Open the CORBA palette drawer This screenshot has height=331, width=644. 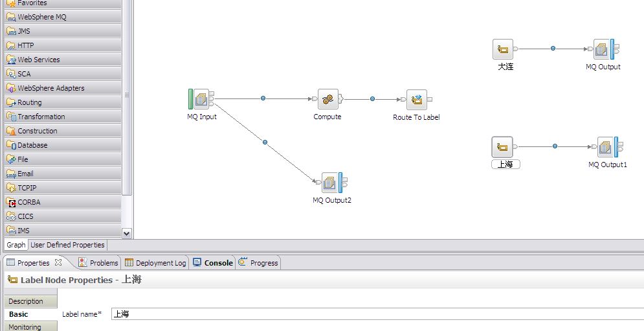click(x=62, y=202)
